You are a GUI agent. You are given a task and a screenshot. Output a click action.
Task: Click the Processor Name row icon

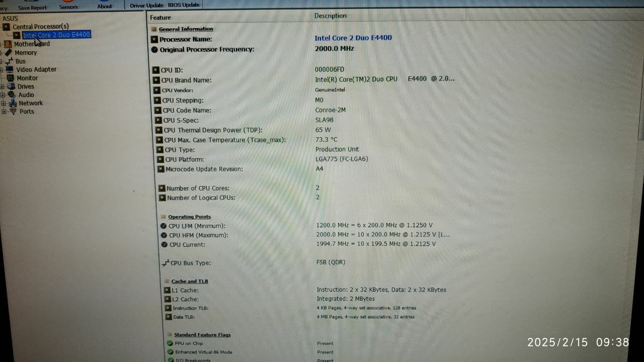pyautogui.click(x=155, y=39)
